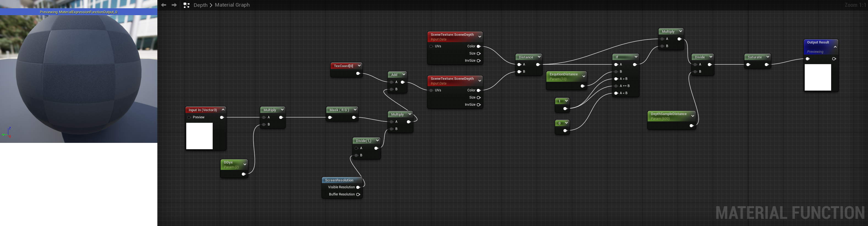This screenshot has height=226, width=868.
Task: Click the back navigation arrow
Action: click(x=163, y=5)
